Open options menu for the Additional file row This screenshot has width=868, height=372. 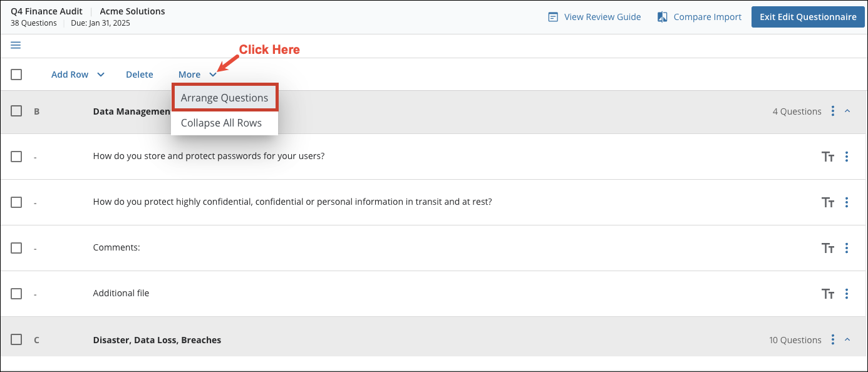847,293
